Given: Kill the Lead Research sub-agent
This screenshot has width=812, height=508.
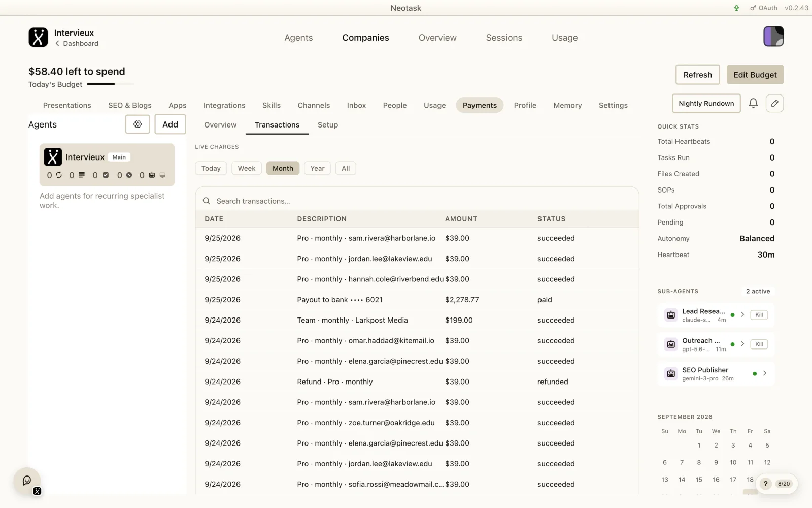Looking at the screenshot, I should pos(759,315).
